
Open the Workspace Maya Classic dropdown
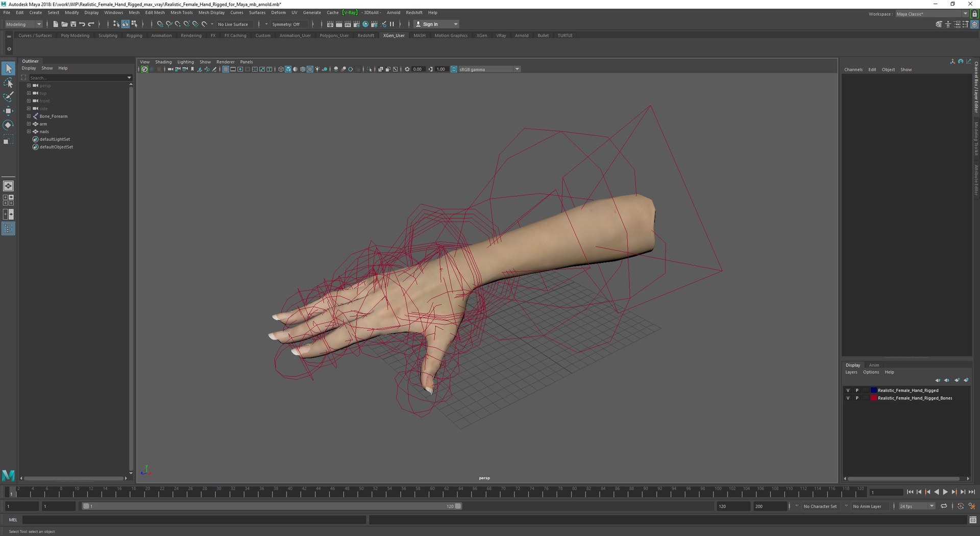932,14
